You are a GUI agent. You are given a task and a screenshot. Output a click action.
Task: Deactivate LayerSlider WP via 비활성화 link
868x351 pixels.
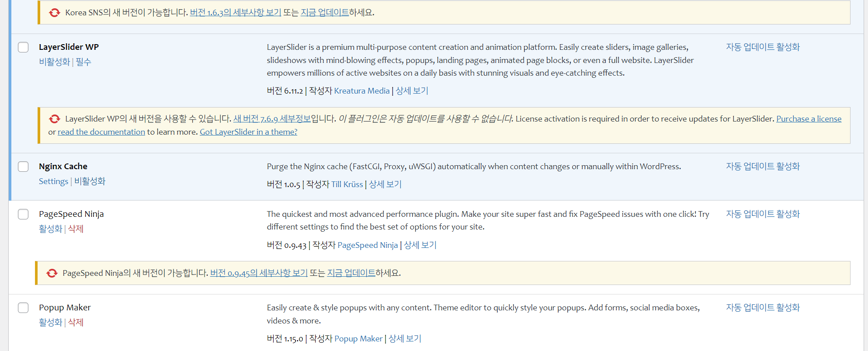click(x=55, y=62)
